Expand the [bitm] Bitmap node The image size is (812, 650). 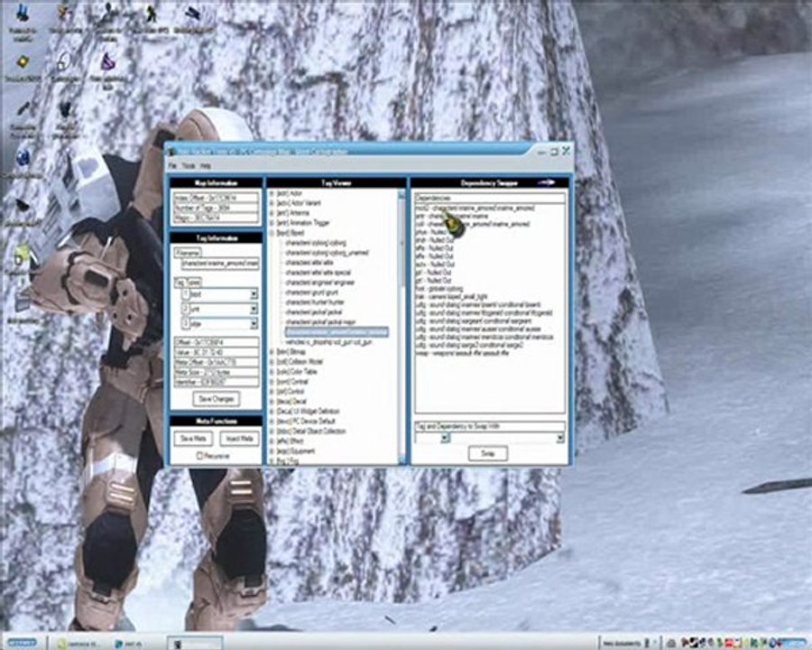click(x=272, y=352)
